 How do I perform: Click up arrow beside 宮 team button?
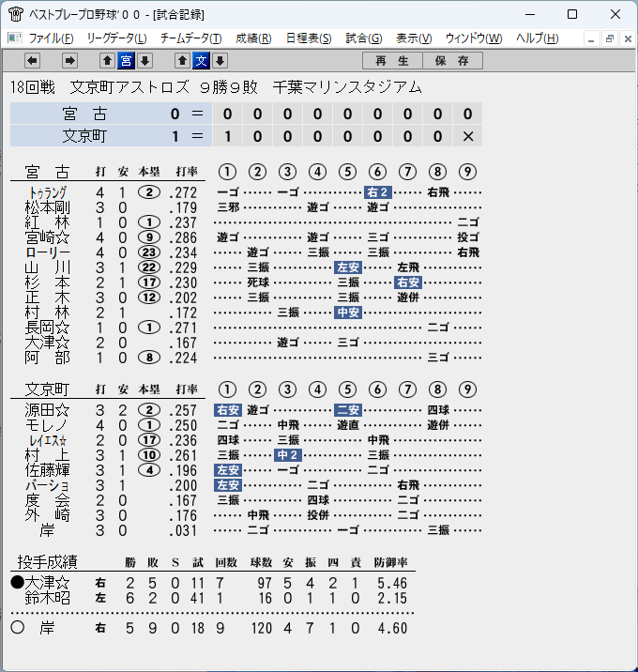[x=107, y=61]
